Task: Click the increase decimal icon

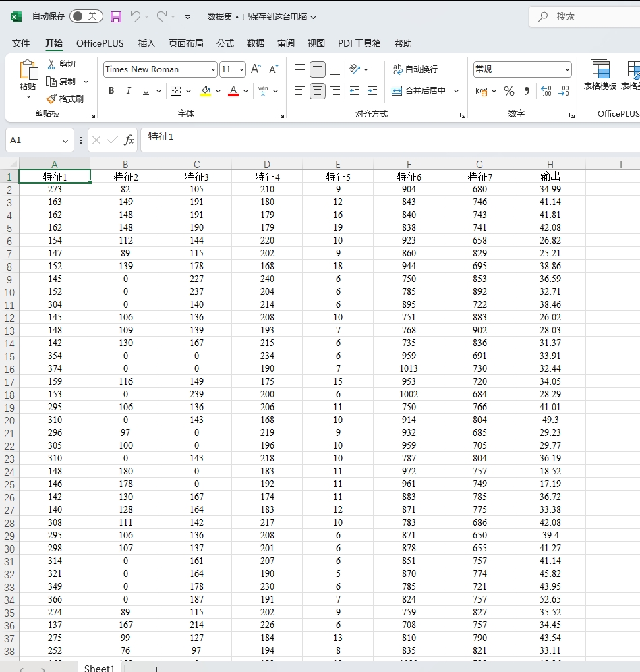Action: point(546,91)
